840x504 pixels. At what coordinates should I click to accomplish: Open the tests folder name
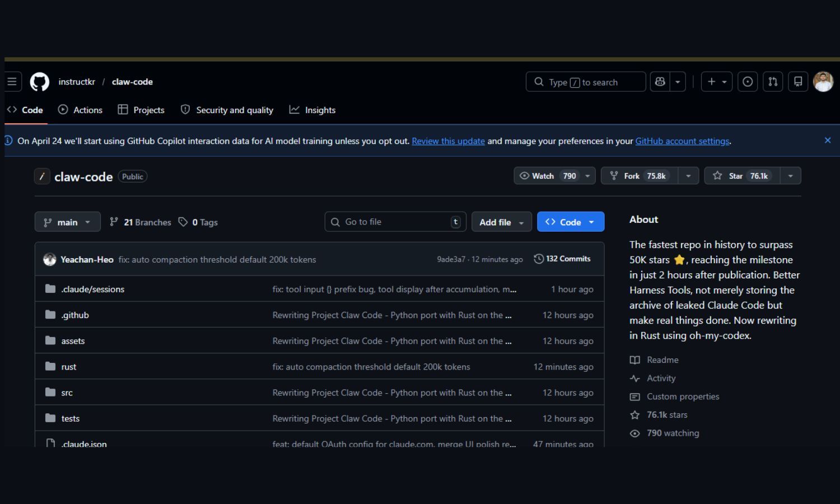click(x=71, y=418)
